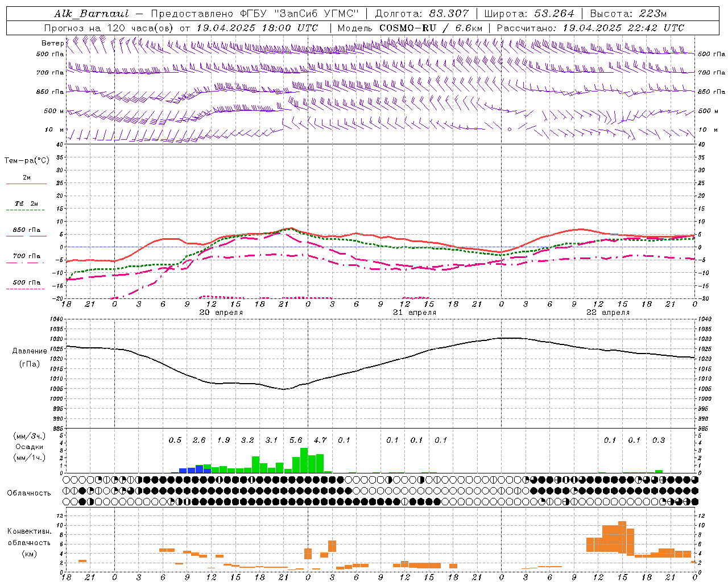Click the station name Alk_Barnaul in the header
The image size is (728, 582).
92,13
